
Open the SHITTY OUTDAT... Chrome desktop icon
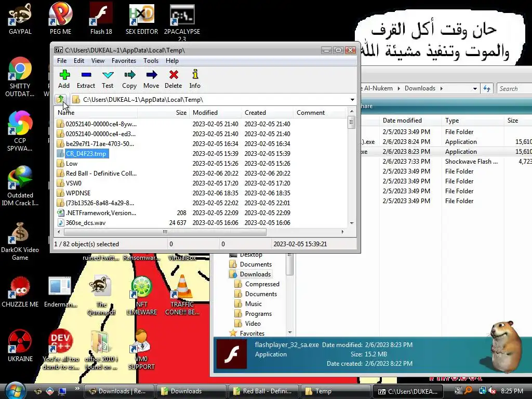[x=20, y=77]
